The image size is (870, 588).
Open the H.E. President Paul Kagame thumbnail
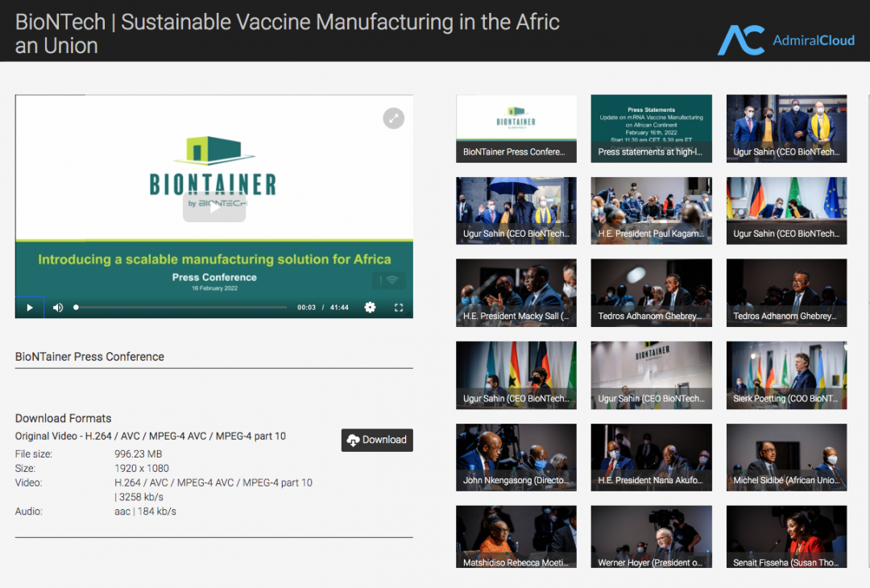coord(651,210)
